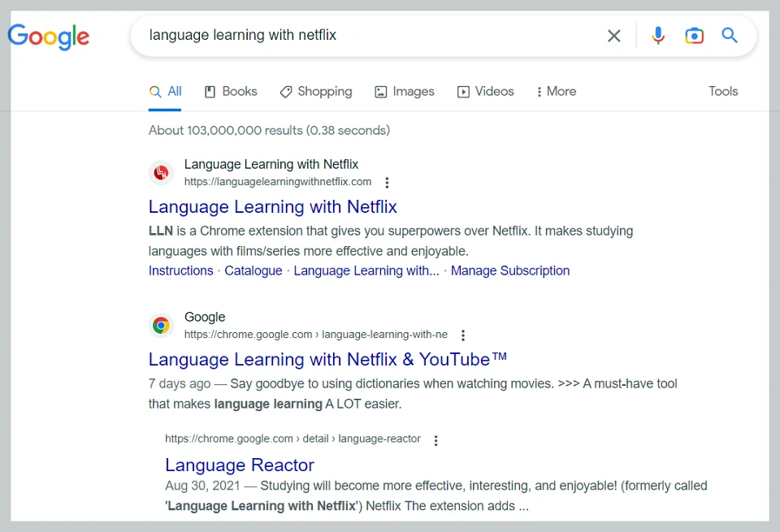Click the Manage Subscription sitelink
780x532 pixels.
click(x=510, y=270)
